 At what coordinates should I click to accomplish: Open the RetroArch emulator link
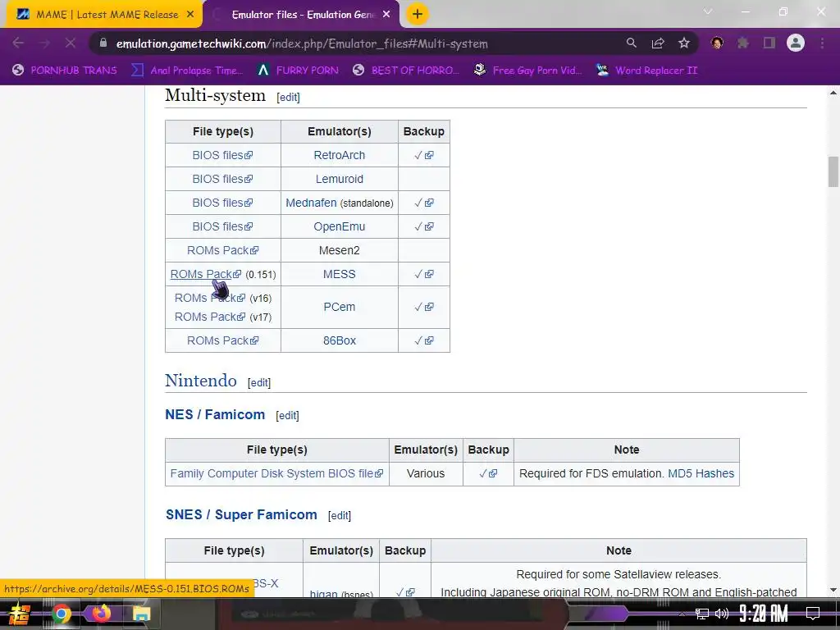[339, 155]
